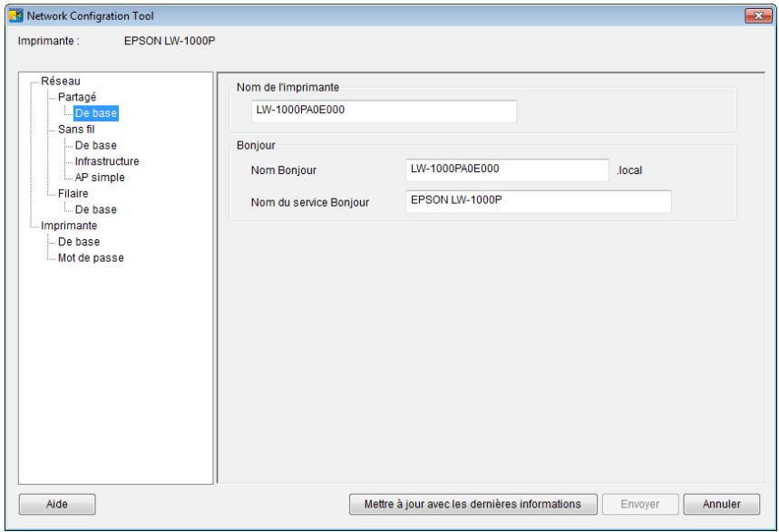Click the Nom du service Bonjour field
This screenshot has height=532, width=779.
539,201
